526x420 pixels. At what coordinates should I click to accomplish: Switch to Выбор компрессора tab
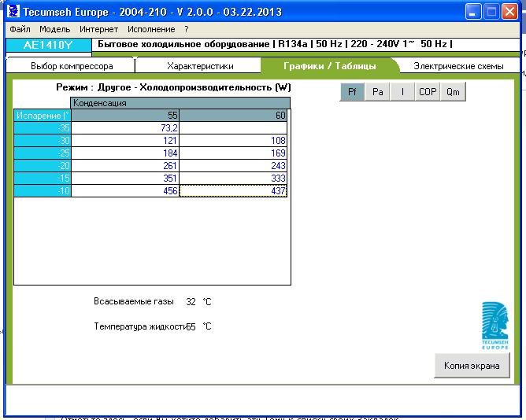coord(72,66)
